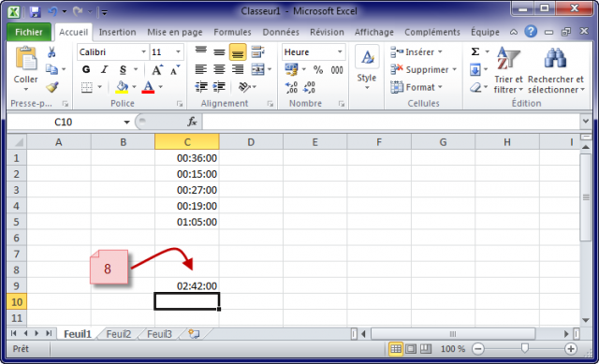Click the insert new worksheet tab icon

(x=194, y=334)
